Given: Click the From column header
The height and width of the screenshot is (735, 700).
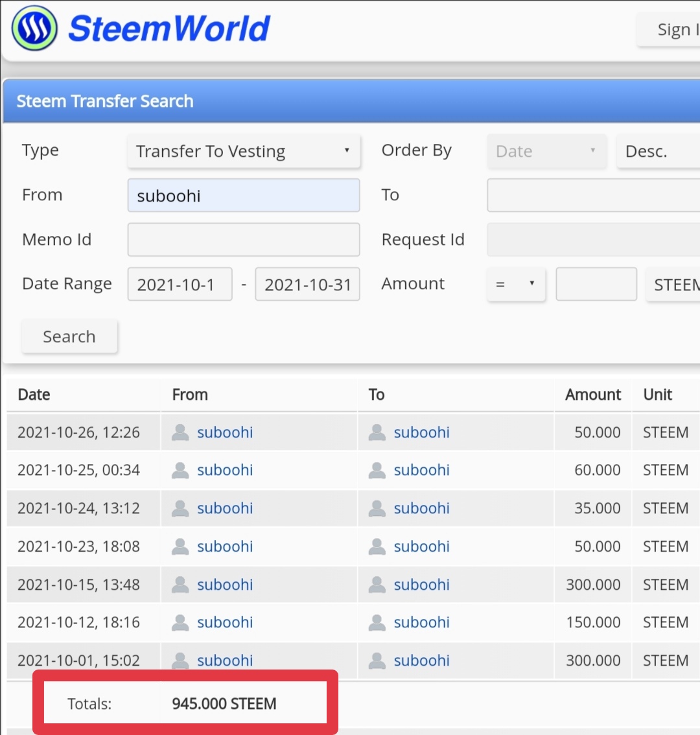Looking at the screenshot, I should coord(190,395).
